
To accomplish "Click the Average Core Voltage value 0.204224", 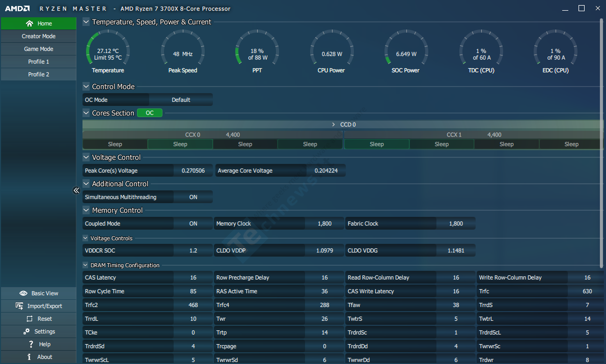I will [326, 171].
